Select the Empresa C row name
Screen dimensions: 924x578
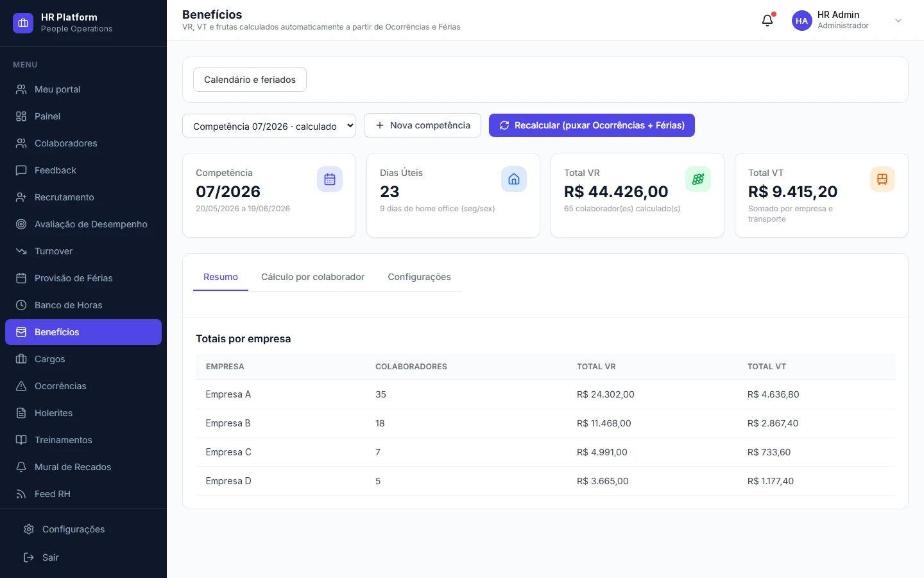pyautogui.click(x=229, y=452)
